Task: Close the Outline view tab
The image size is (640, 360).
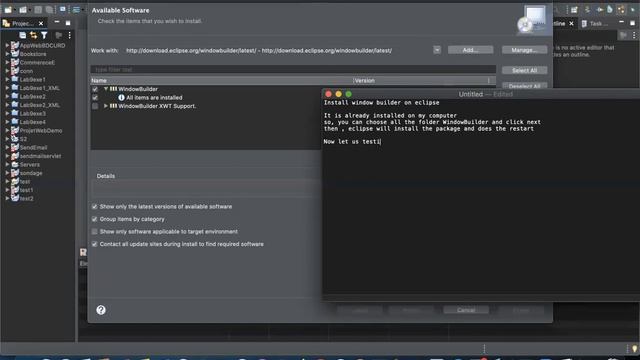Action: (x=571, y=24)
